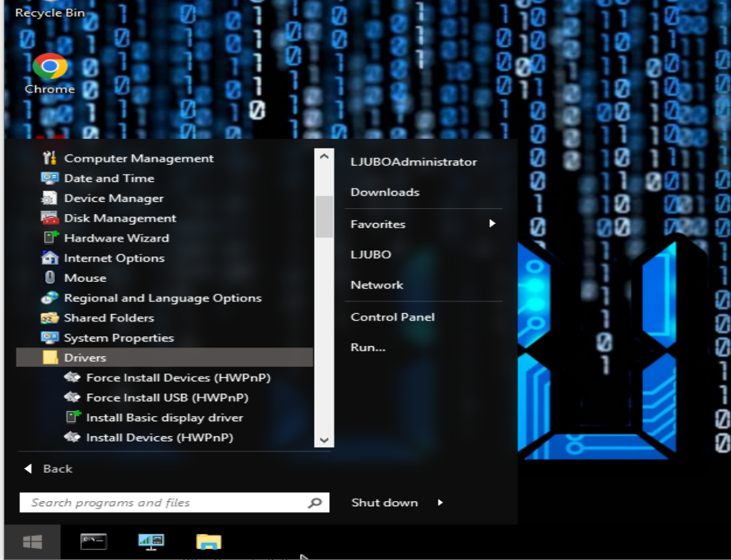731x560 pixels.
Task: Open LJUBOAdministrator user folder
Action: (413, 162)
